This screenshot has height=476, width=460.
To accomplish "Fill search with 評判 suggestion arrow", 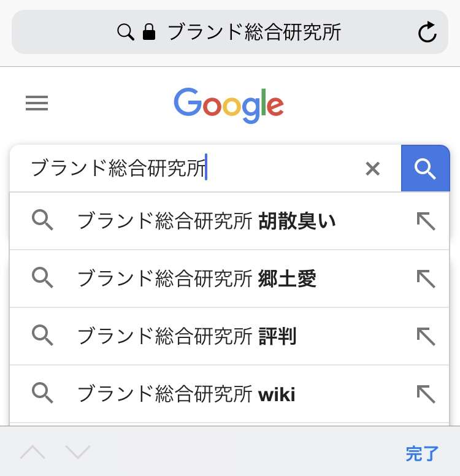I will pos(426,336).
